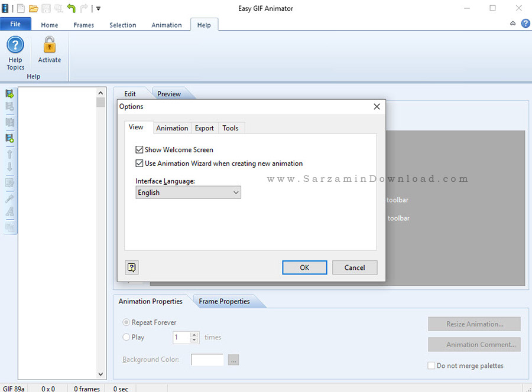
Task: Click the letter A text icon
Action: coord(9,212)
